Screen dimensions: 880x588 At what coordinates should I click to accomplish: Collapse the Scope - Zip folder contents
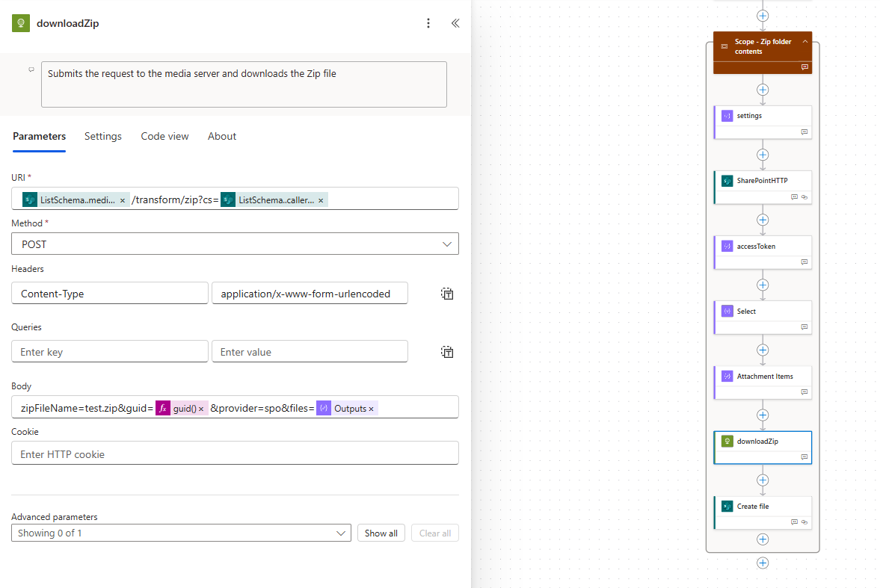(x=804, y=42)
